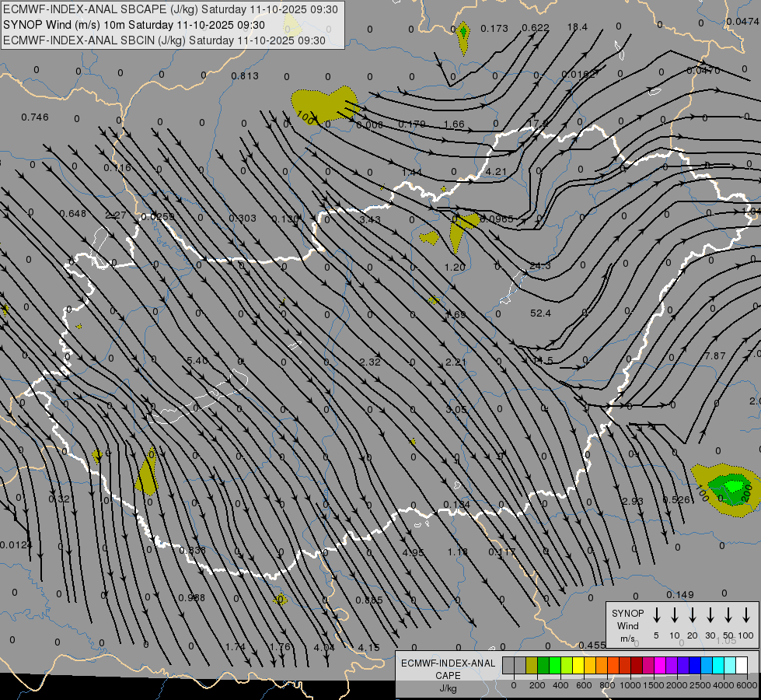Click the 1500 tick label in CAPE legend

tap(653, 685)
